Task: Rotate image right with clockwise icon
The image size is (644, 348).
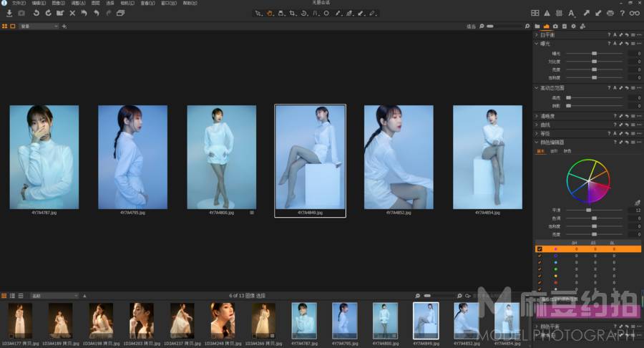Action: pyautogui.click(x=48, y=13)
